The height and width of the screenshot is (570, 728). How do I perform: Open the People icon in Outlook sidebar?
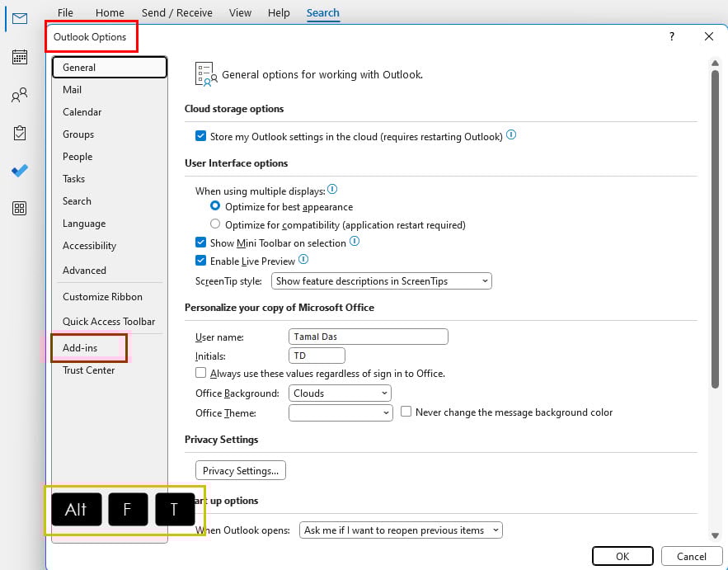pyautogui.click(x=20, y=95)
